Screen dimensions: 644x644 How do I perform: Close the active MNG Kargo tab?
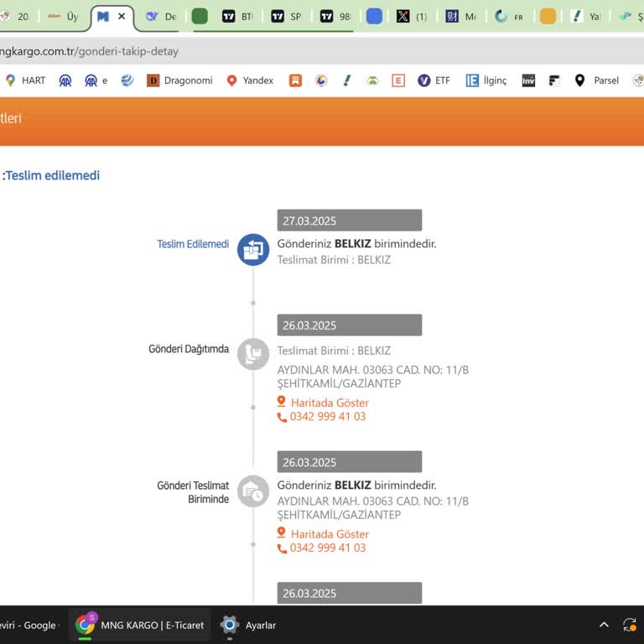122,17
